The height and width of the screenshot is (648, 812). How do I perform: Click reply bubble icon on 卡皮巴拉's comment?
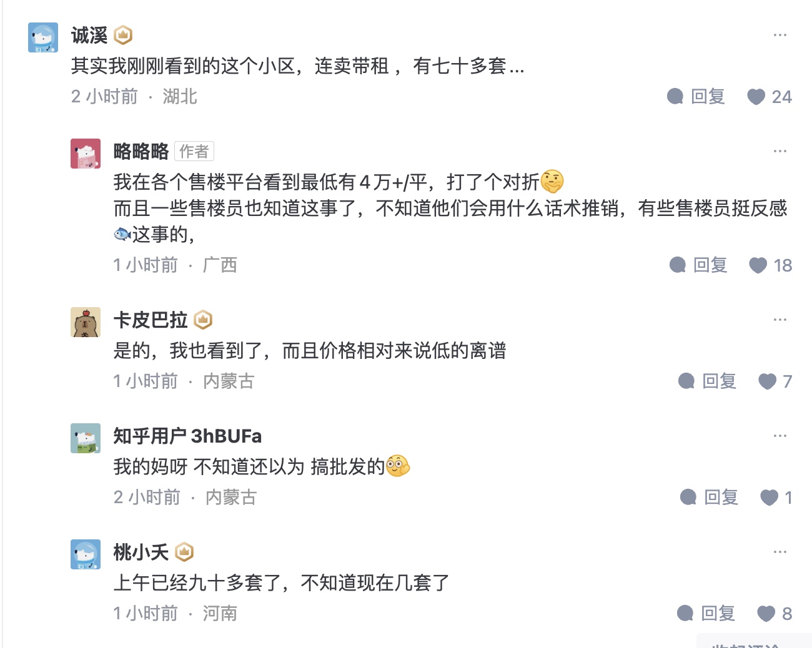pos(686,381)
